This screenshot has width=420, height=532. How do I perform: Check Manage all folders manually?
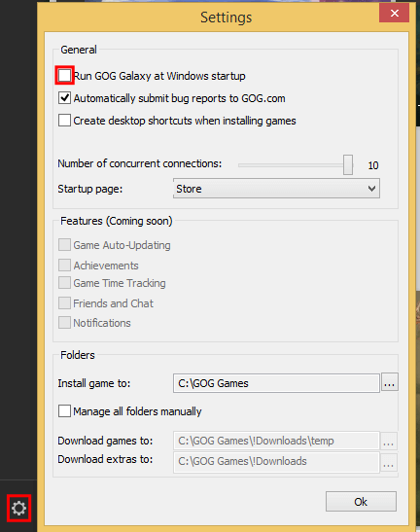coord(64,410)
